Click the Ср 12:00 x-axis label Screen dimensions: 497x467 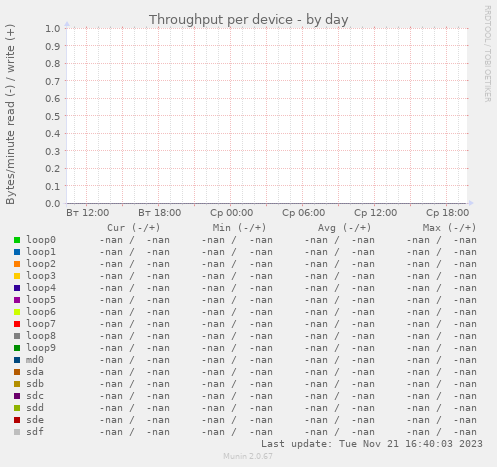click(376, 213)
